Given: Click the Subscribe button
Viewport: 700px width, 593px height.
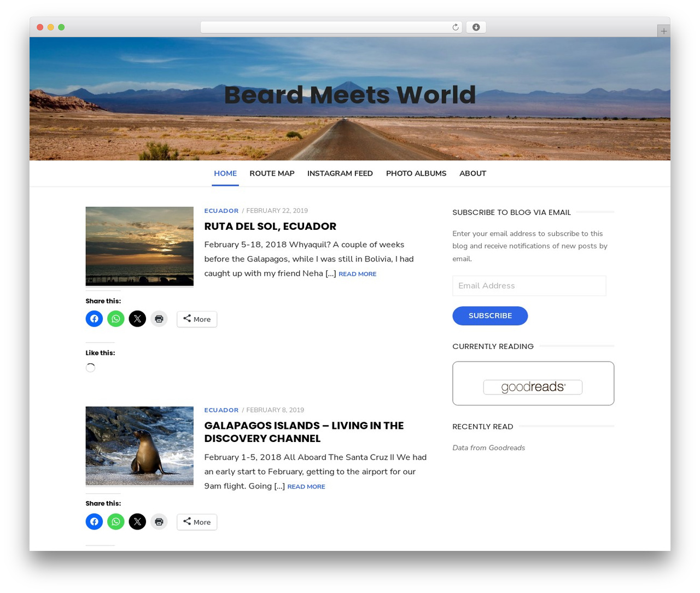Looking at the screenshot, I should tap(490, 316).
